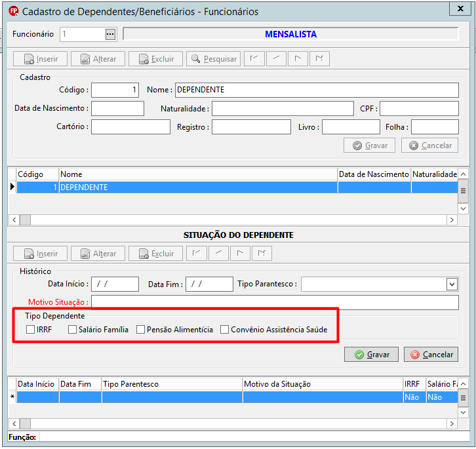Go to previous dependent record in upper toolbar

276,58
